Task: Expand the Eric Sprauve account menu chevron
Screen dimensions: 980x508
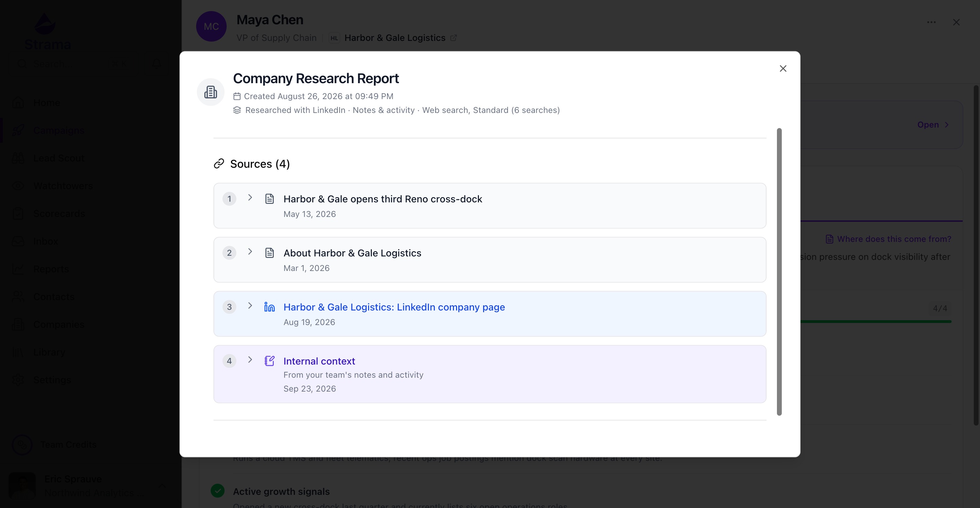Action: coord(162,486)
